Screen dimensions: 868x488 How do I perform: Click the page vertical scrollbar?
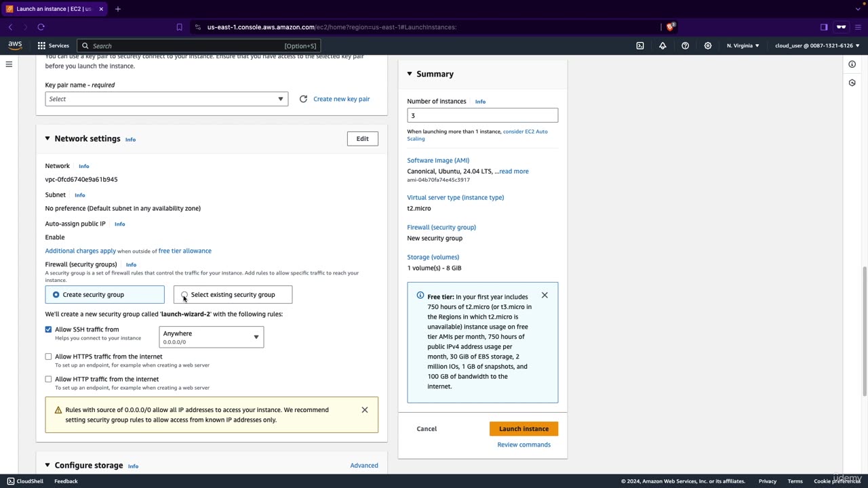[864, 332]
